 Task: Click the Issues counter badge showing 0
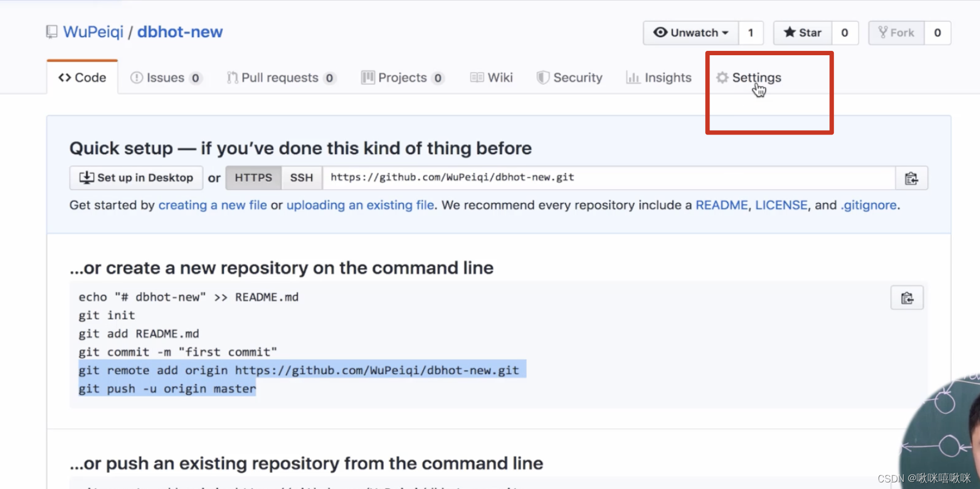click(195, 78)
